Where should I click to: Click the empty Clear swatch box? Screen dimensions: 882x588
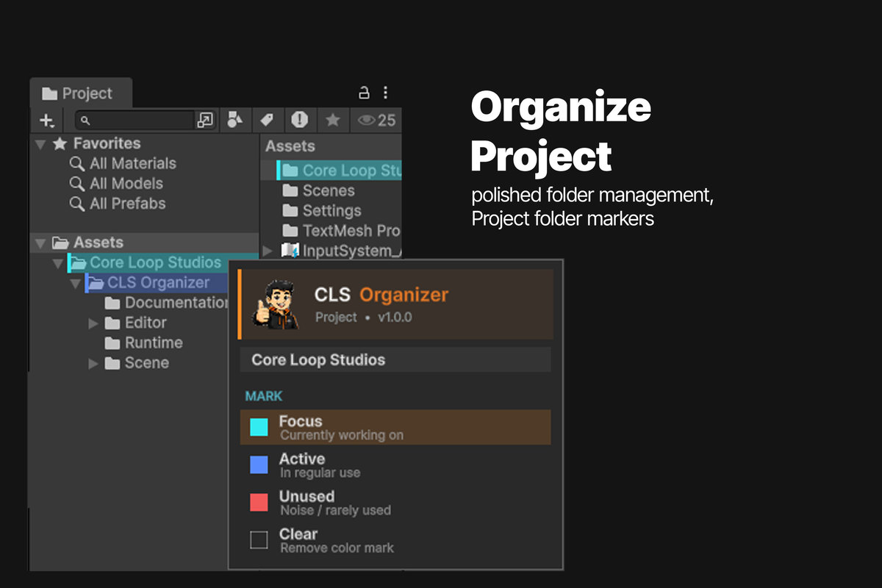[259, 540]
